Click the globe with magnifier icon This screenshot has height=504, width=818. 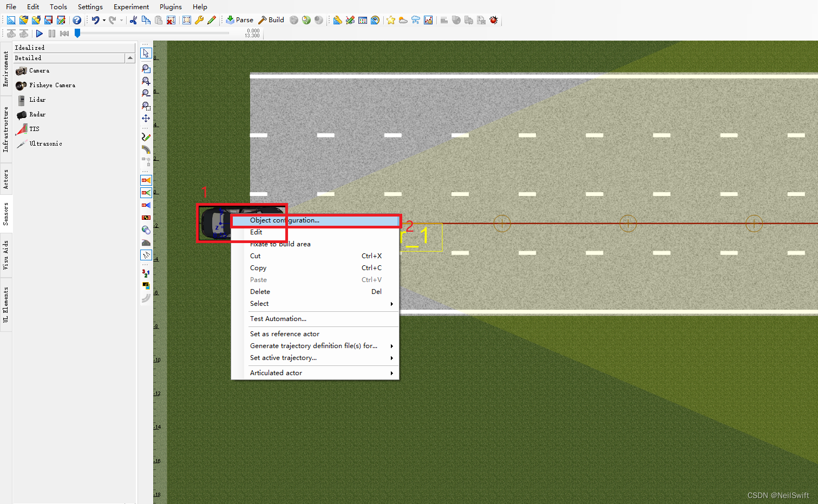146,230
